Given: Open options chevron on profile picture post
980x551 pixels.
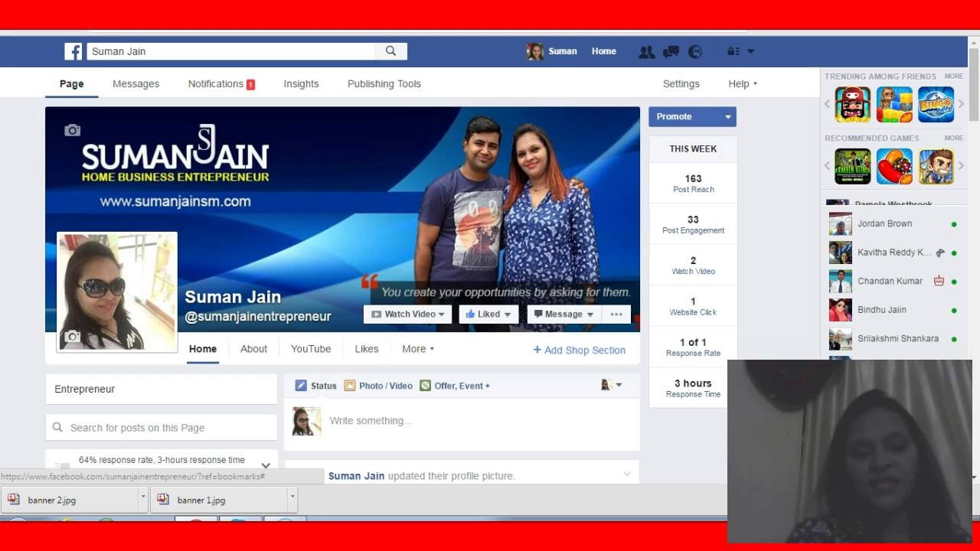Looking at the screenshot, I should 626,474.
